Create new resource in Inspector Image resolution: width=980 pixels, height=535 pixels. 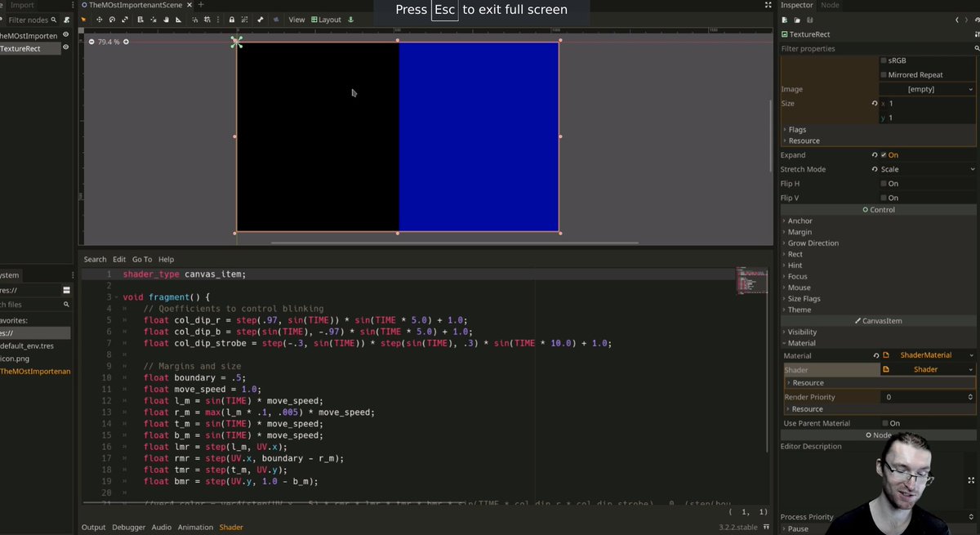click(x=784, y=20)
